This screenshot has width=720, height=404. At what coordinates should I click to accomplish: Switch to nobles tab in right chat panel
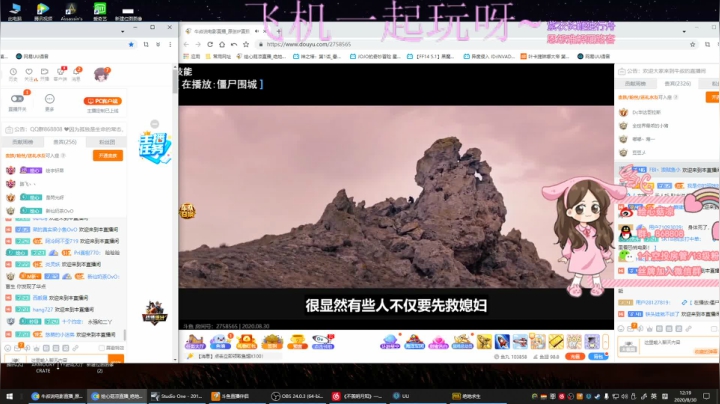tap(678, 84)
